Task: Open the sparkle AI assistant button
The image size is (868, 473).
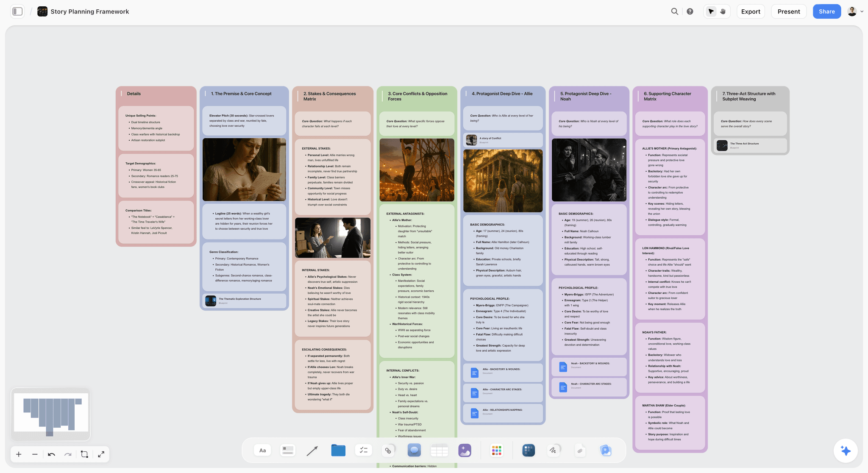Action: [845, 451]
